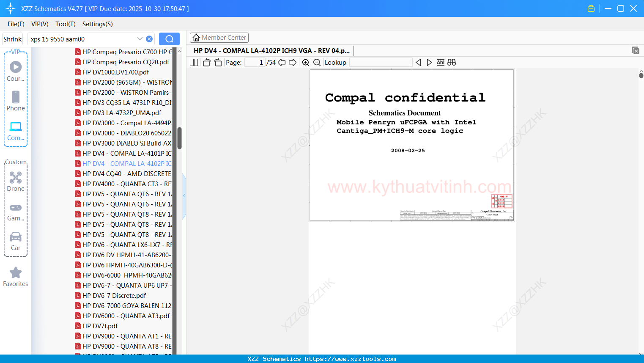Image resolution: width=644 pixels, height=363 pixels.
Task: Open Member Center
Action: point(219,38)
